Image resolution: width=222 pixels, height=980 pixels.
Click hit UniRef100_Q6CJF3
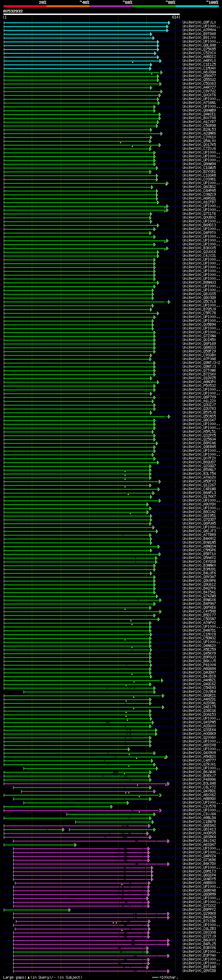[199, 531]
